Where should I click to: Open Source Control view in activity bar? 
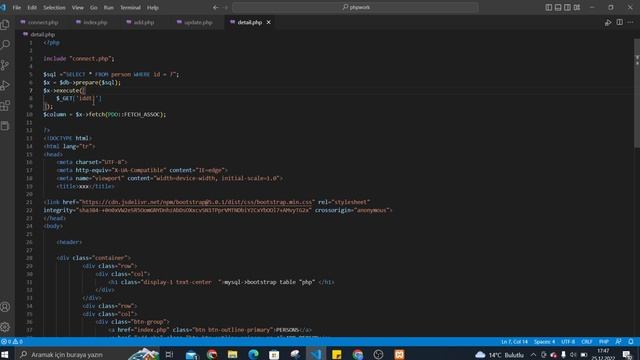(5, 65)
